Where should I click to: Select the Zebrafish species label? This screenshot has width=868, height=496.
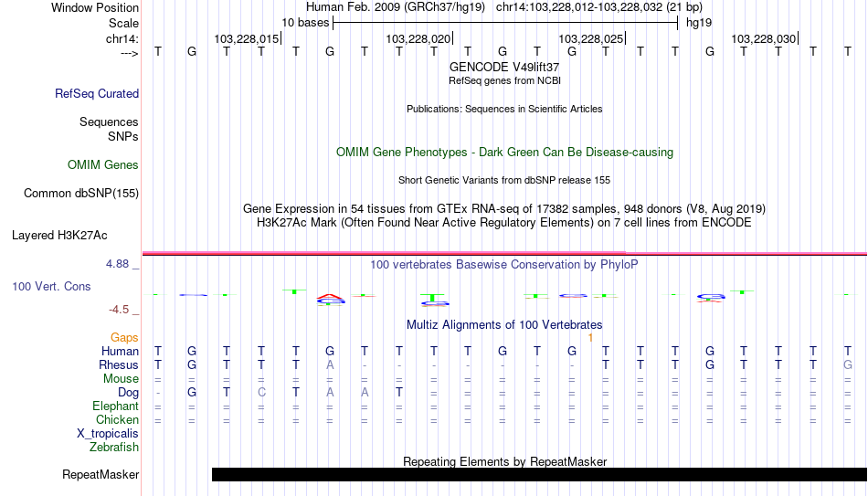click(x=114, y=448)
